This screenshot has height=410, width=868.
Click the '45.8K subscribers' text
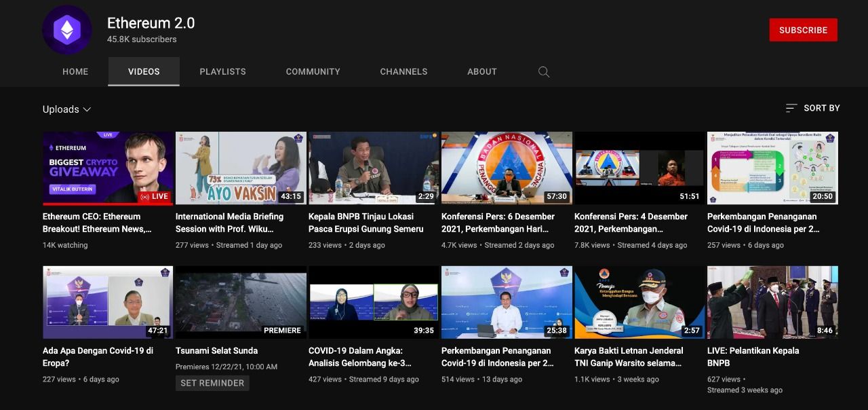click(142, 39)
